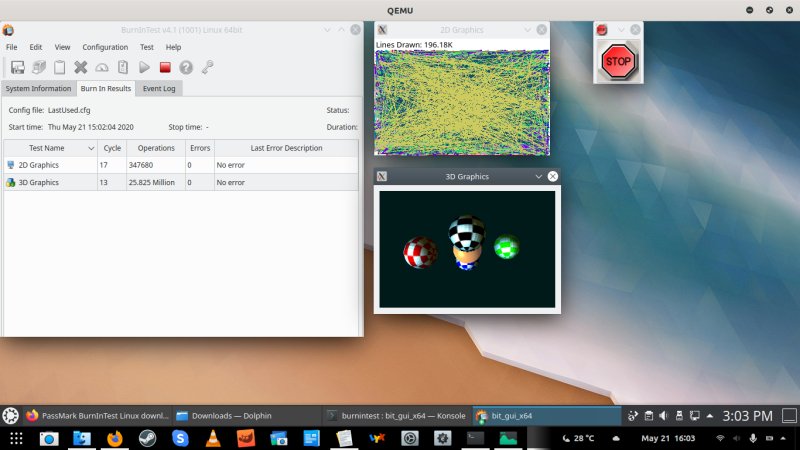800x450 pixels.
Task: Click the 3D Graphics row spheres icon
Action: point(11,182)
